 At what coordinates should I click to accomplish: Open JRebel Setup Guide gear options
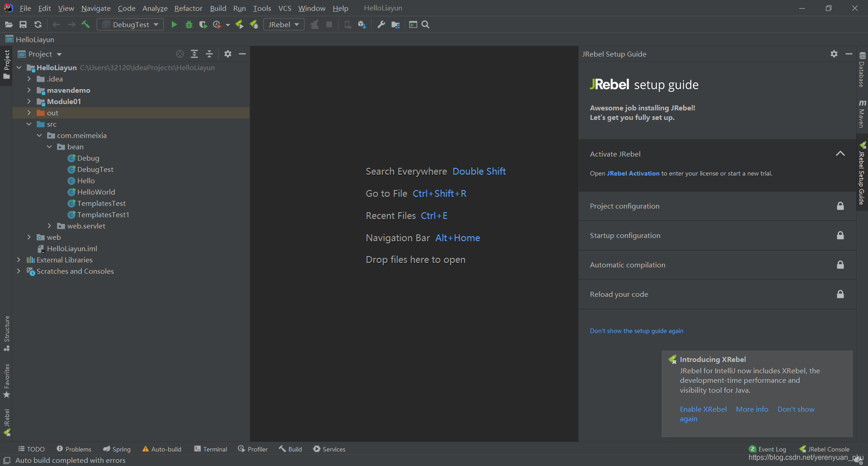[834, 54]
